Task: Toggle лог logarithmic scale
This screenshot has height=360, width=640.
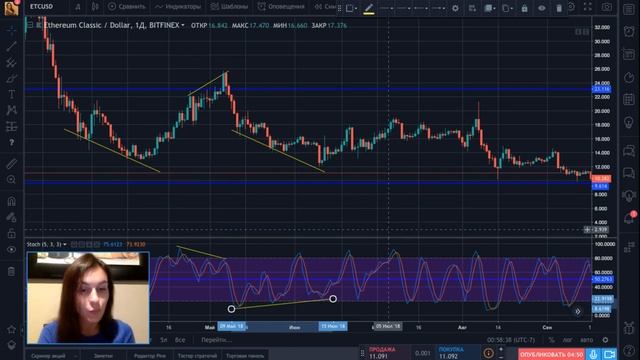Action: 567,340
